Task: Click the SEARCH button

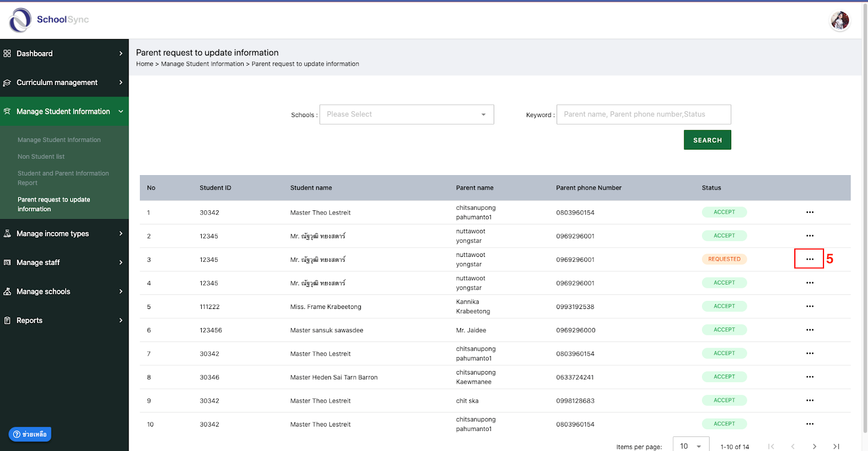Action: [x=707, y=140]
